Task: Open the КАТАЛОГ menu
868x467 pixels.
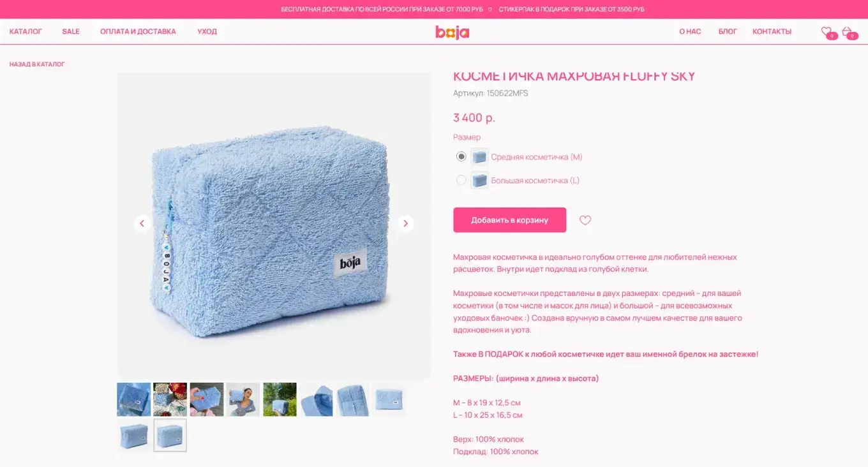Action: (x=26, y=31)
